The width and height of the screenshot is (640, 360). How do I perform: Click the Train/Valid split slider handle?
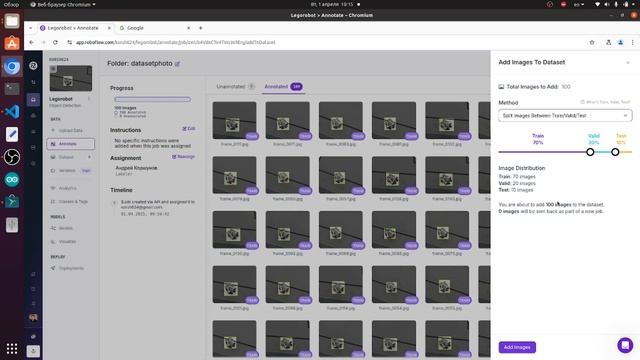tap(590, 152)
